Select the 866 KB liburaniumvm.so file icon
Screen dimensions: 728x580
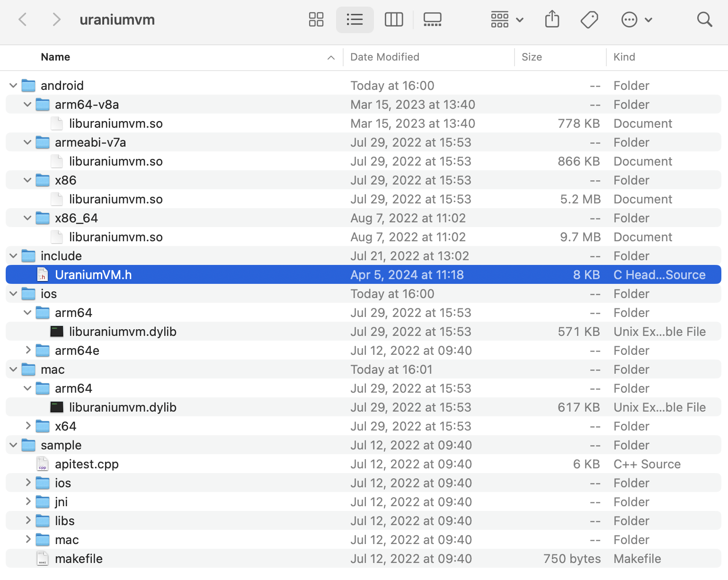click(57, 161)
